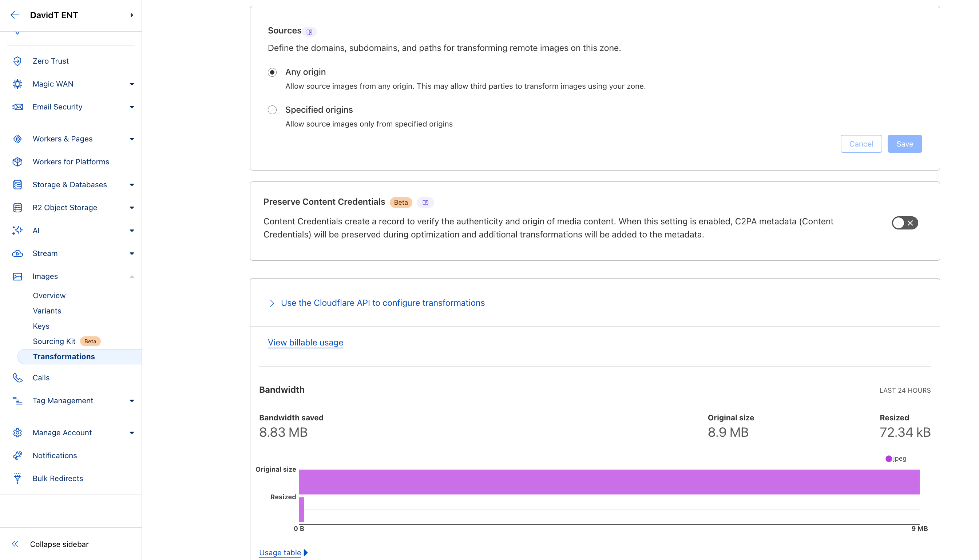Click the View billable usage link
The height and width of the screenshot is (560, 979).
pos(306,342)
